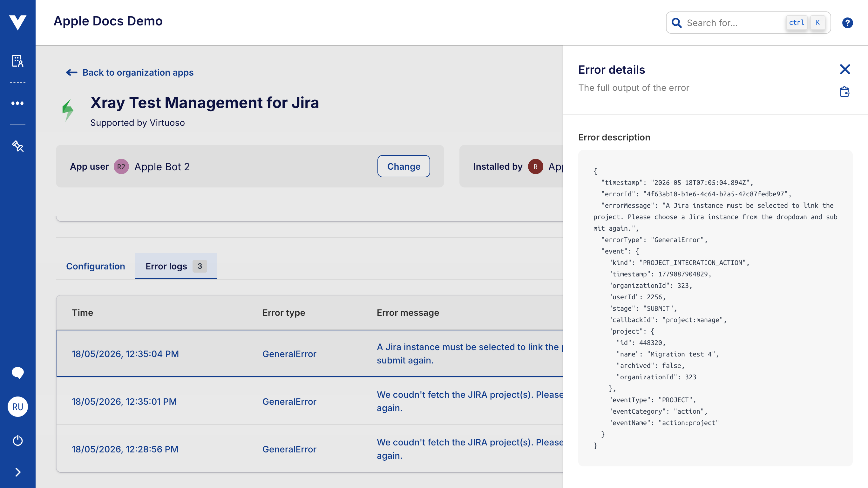Click the "name": "Migration test 4" line

668,354
